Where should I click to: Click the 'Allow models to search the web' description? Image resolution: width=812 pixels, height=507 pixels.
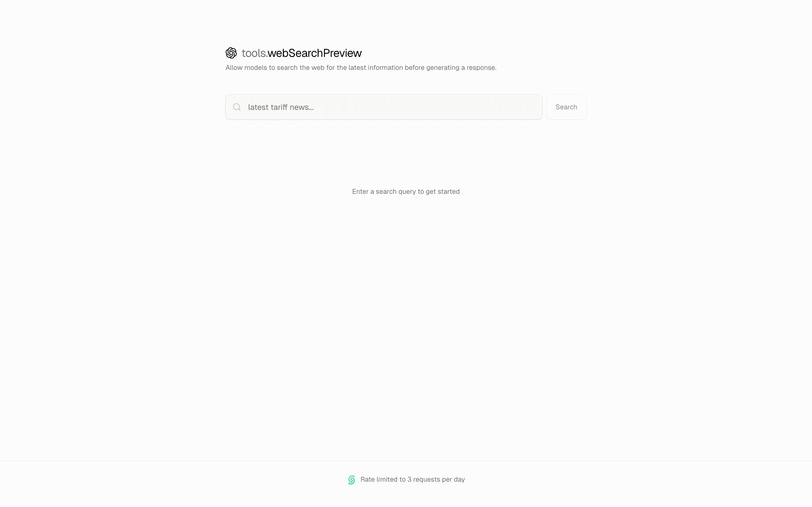pos(361,68)
